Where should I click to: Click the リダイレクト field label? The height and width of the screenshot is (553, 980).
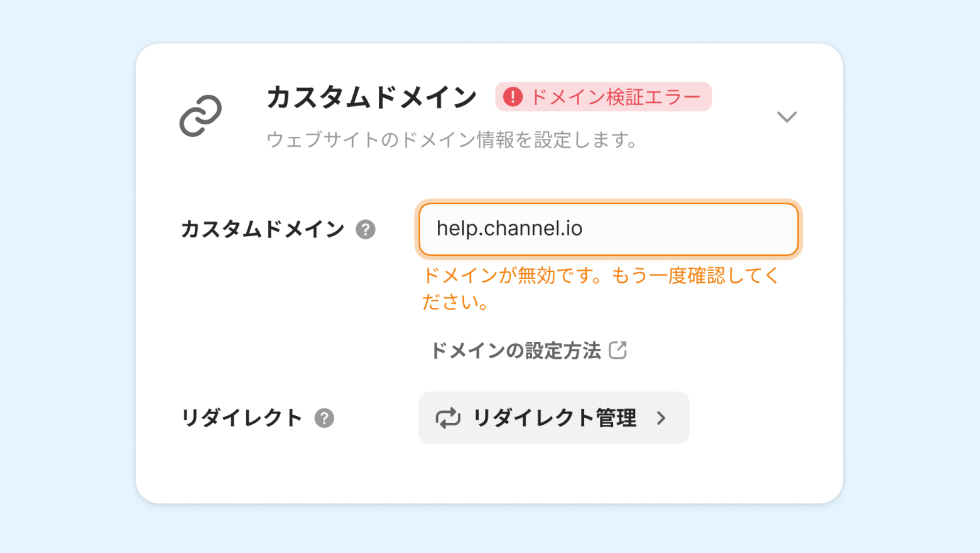click(x=242, y=418)
